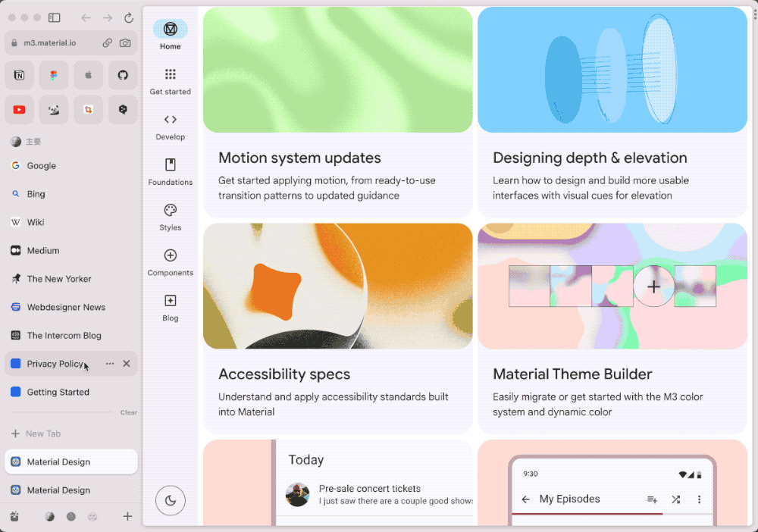Switch to the Getting Started tab

pyautogui.click(x=71, y=392)
